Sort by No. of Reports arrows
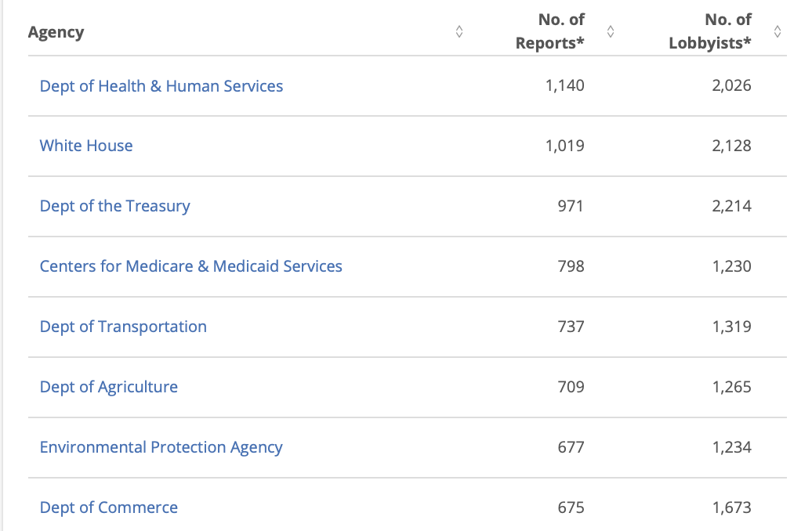 (611, 31)
